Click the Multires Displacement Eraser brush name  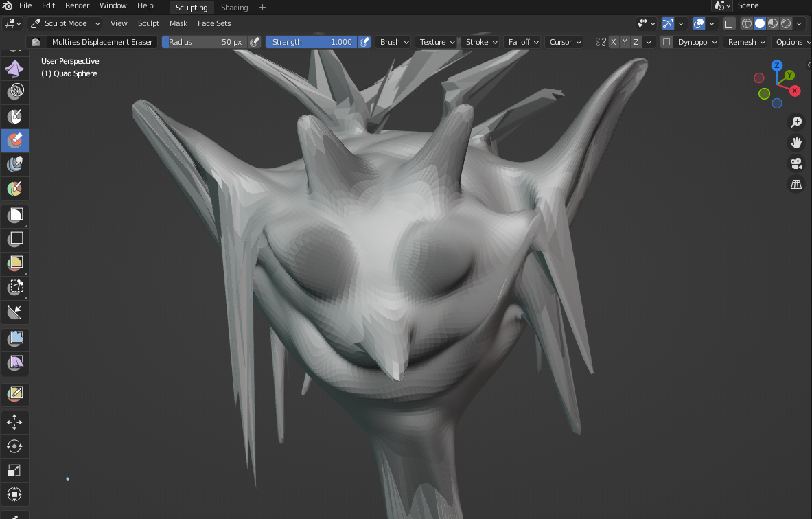point(102,42)
